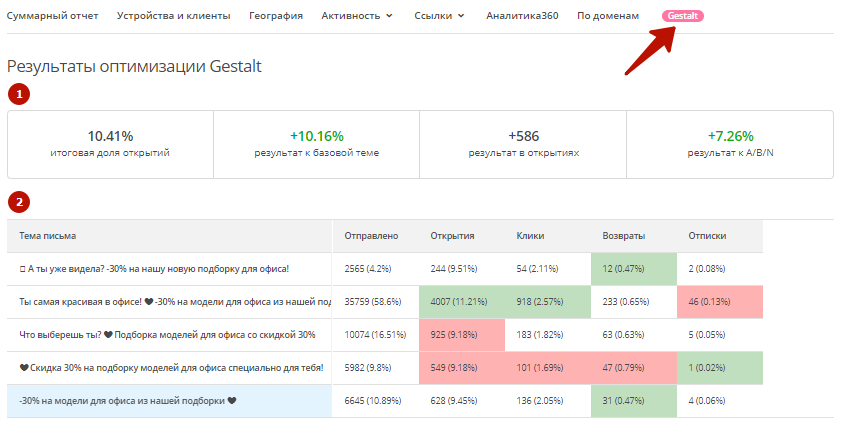Image resolution: width=864 pixels, height=439 pixels.
Task: Click the 10.41% итоговая доля открытий card
Action: 110,144
